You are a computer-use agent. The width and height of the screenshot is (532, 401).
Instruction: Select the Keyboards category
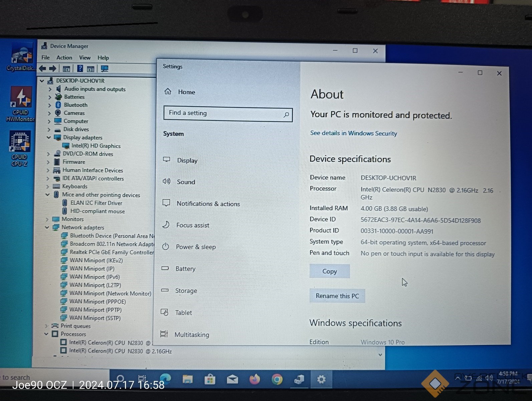tap(74, 186)
